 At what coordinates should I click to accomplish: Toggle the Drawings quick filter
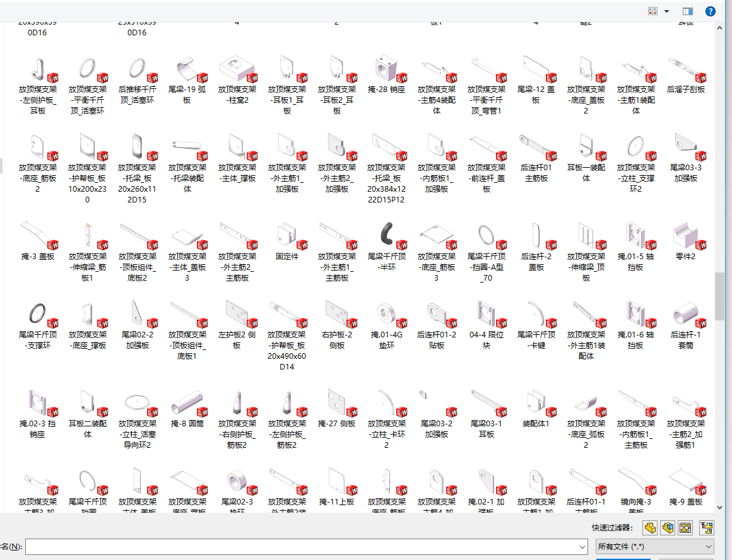tap(686, 528)
